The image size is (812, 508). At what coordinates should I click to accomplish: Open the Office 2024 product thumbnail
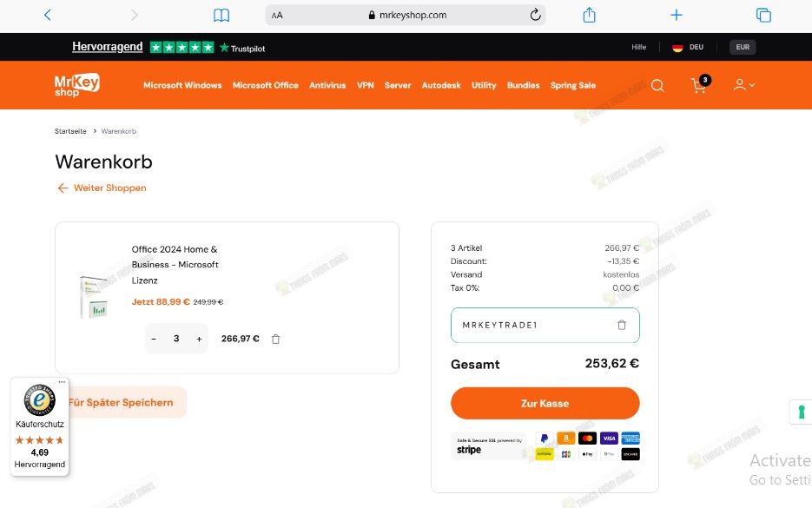[x=95, y=297]
